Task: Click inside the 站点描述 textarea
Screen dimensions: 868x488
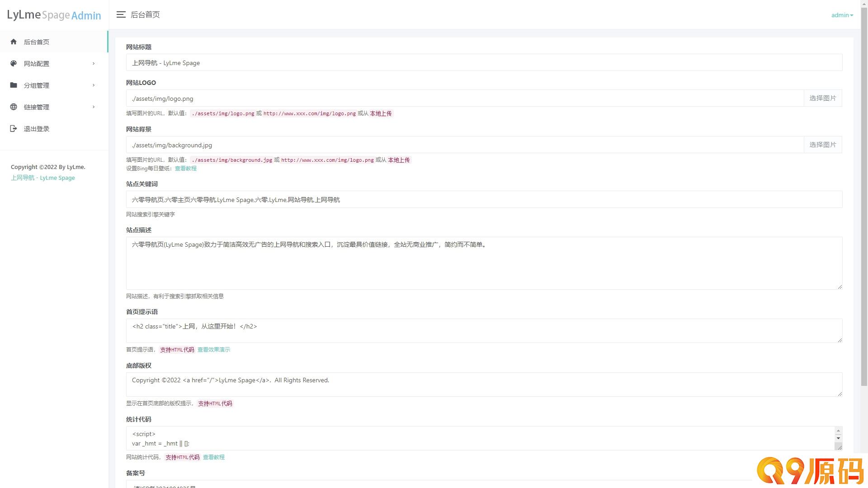Action: point(484,263)
